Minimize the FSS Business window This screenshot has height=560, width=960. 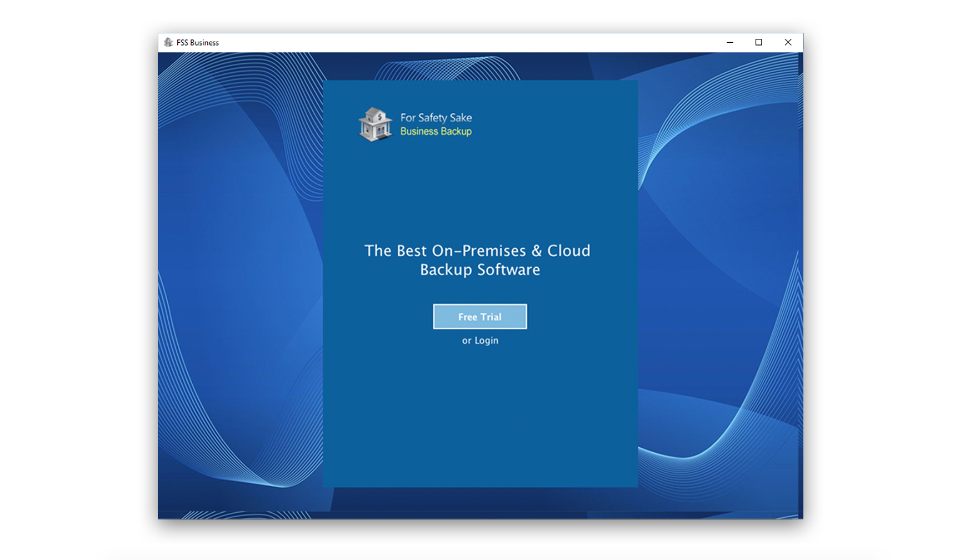pos(730,42)
